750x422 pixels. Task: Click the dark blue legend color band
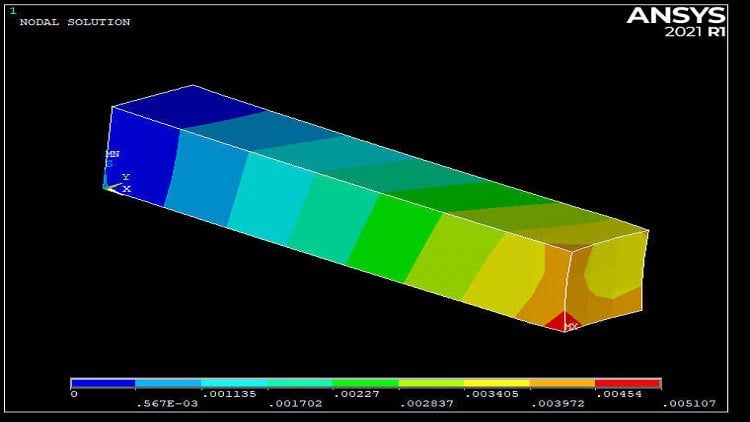(103, 383)
